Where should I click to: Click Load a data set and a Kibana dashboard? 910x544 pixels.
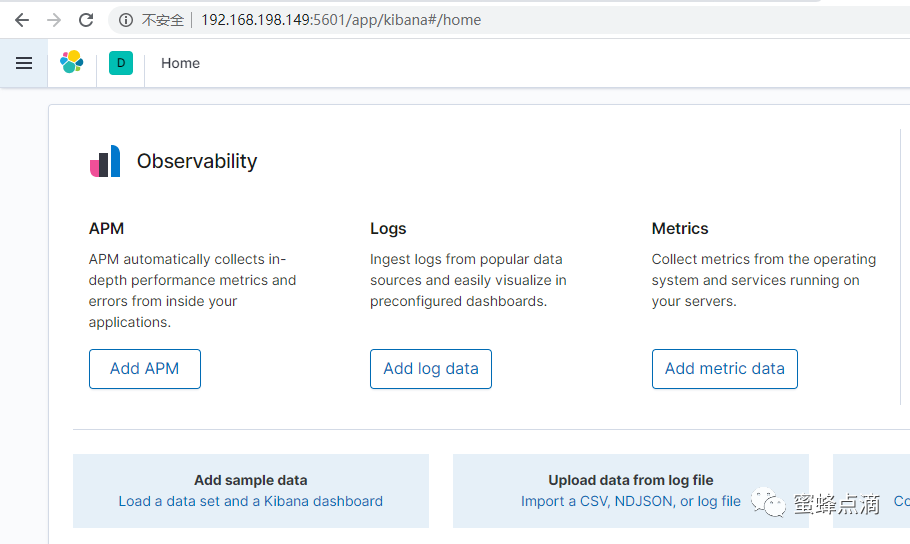click(251, 501)
